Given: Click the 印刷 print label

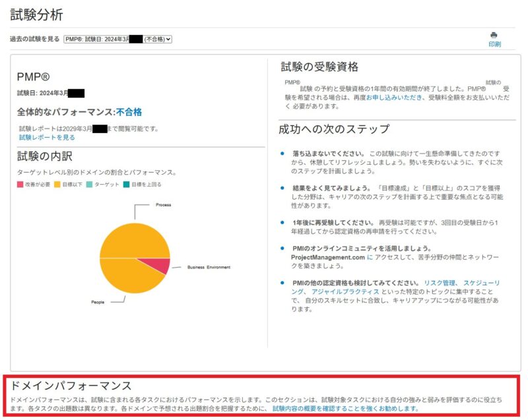Looking at the screenshot, I should point(494,44).
